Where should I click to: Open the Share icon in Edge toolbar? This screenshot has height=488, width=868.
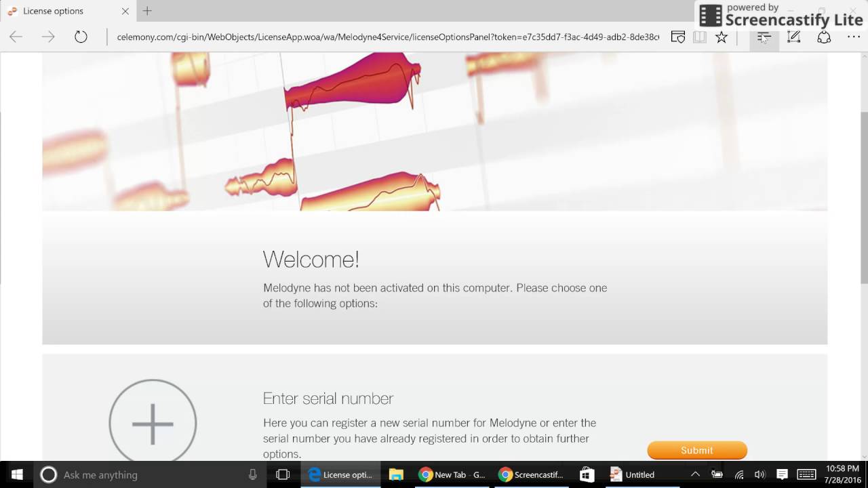824,37
